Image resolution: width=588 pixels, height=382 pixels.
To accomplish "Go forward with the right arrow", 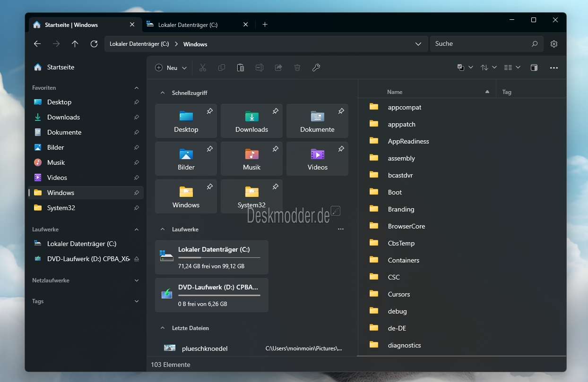I will coord(56,44).
